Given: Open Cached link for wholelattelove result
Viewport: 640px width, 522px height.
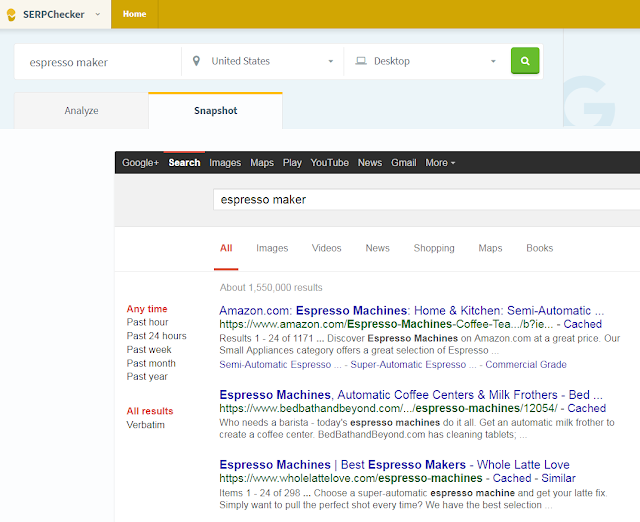Looking at the screenshot, I should coord(512,478).
